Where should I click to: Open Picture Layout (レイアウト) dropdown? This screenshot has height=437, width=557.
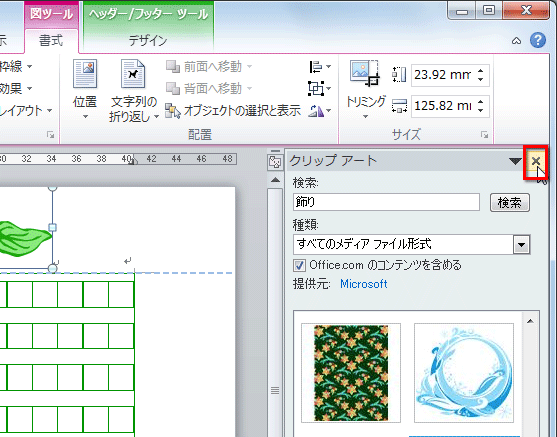pyautogui.click(x=27, y=110)
